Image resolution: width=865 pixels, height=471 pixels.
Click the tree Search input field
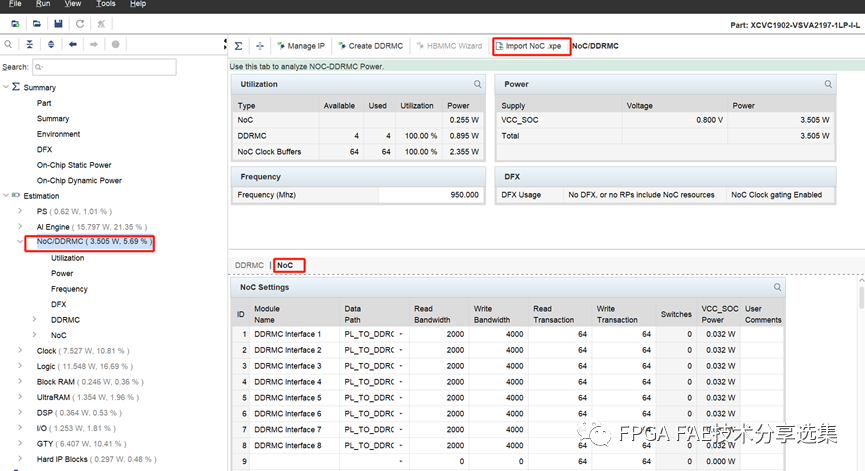(104, 67)
